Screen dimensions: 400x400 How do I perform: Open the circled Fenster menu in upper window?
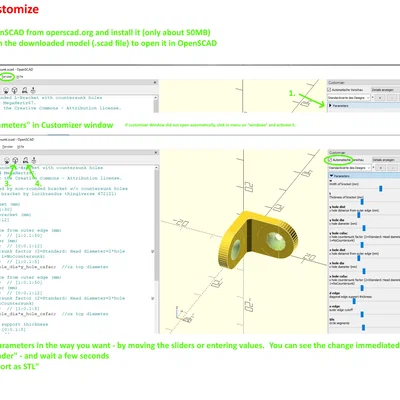[x=7, y=77]
